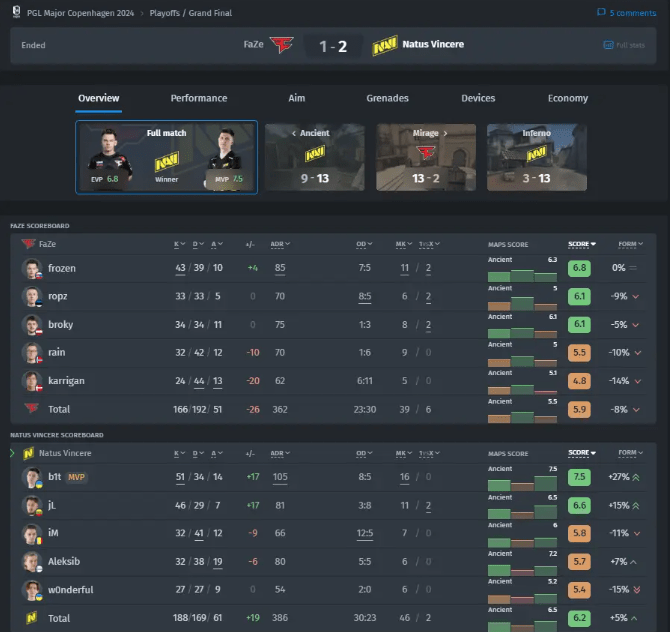Switch to the Performance tab
670x632 pixels.
(x=199, y=98)
